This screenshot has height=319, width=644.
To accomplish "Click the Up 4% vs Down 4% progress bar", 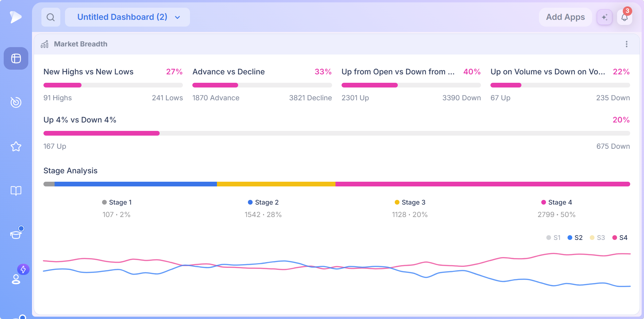I will point(337,133).
